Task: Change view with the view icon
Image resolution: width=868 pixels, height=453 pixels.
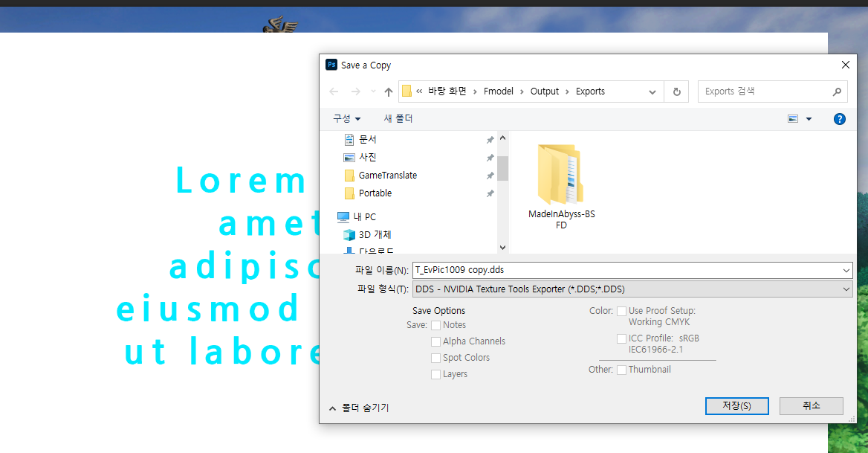Action: click(x=793, y=118)
